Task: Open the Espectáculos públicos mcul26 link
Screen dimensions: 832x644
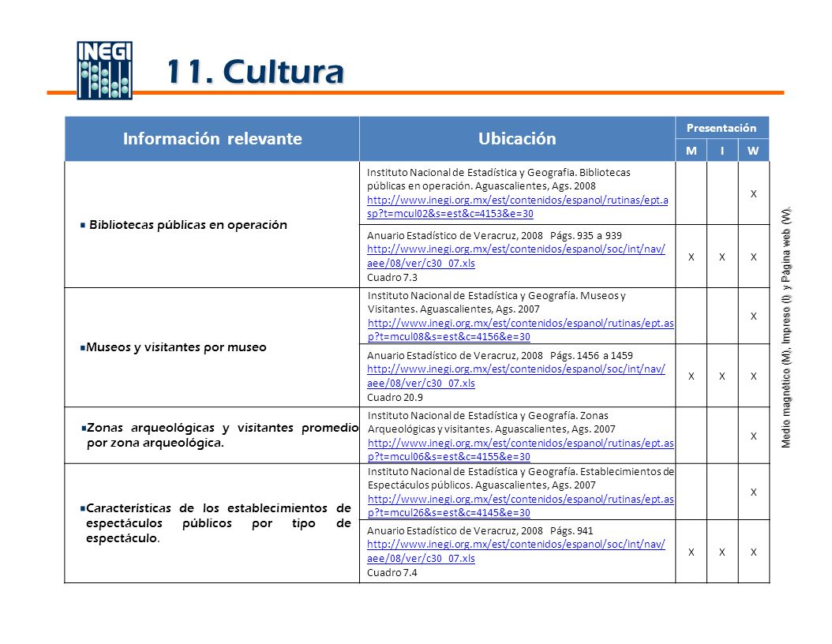Action: [520, 506]
